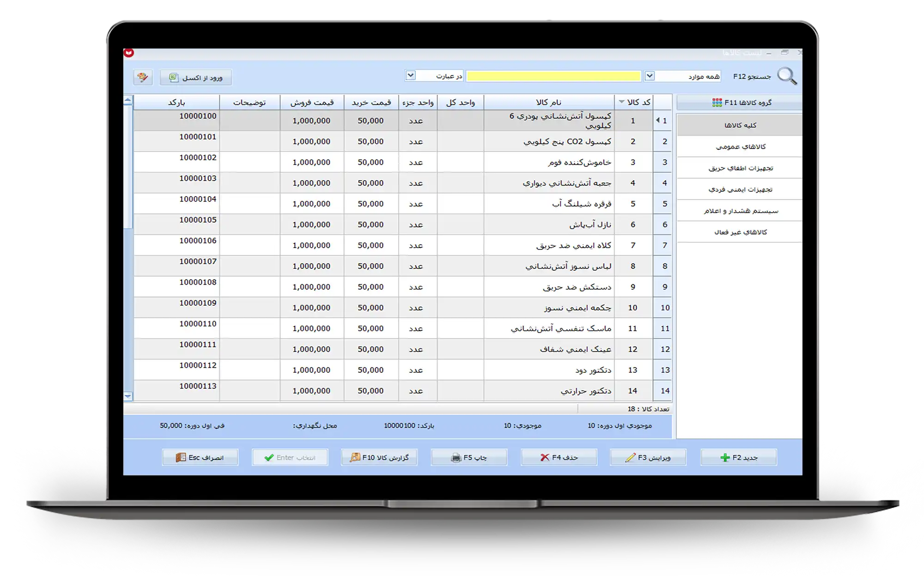Click the magnifier search icon
Viewport: 924px width, 576px height.
click(x=787, y=76)
